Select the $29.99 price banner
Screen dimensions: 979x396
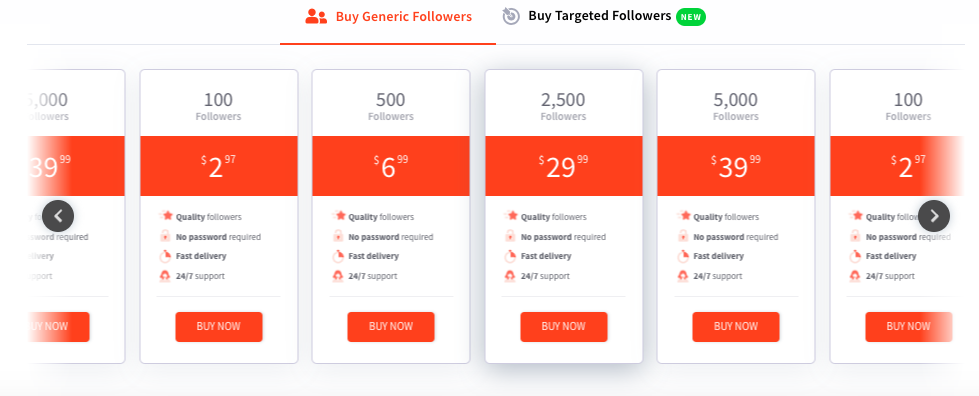[564, 166]
